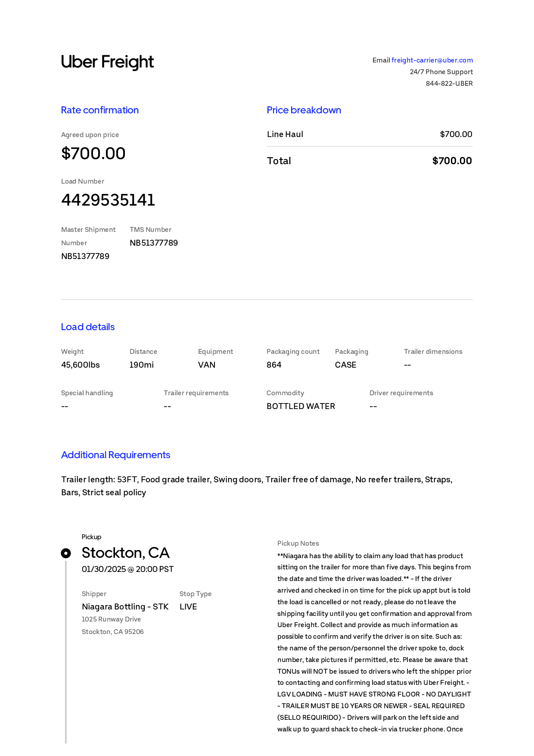Click the Line Haul price row
Viewport: 534px width, 756px height.
[x=369, y=134]
